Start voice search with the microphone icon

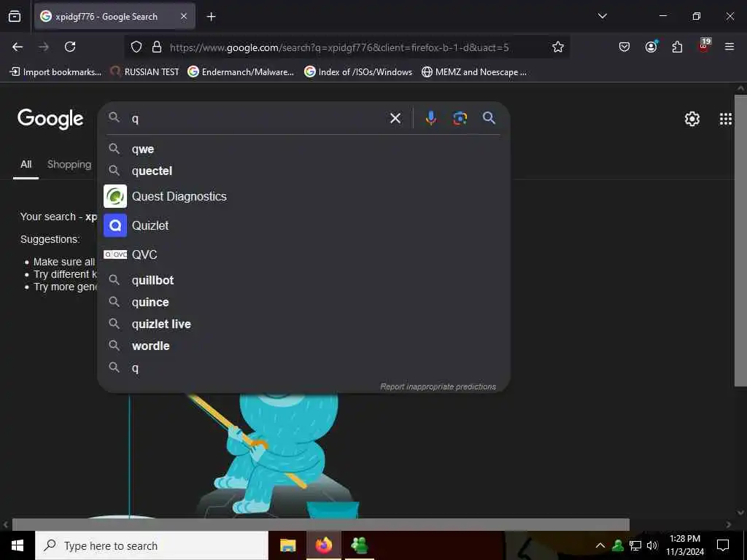[430, 118]
